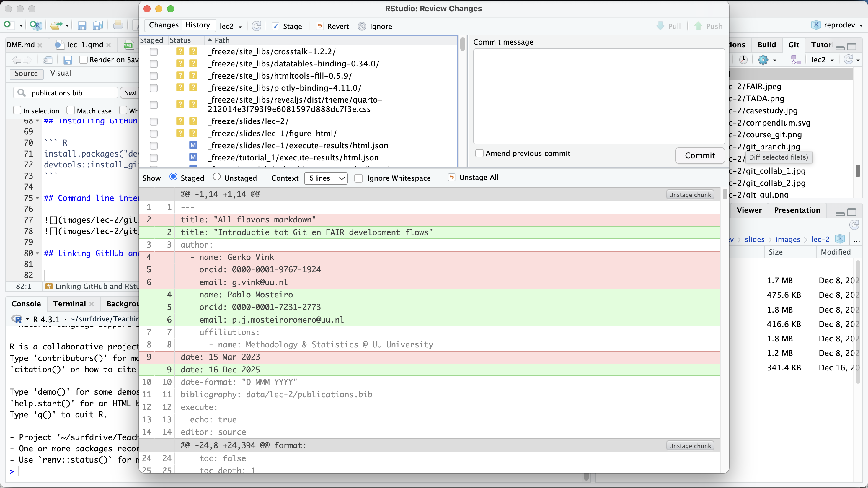Click the slides breadcrumb link

[x=754, y=239]
